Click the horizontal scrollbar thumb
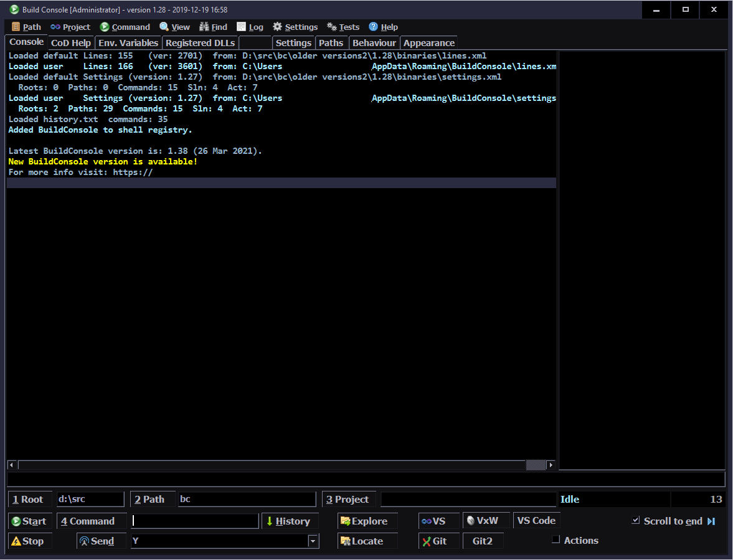Screen dimensions: 733x560 pyautogui.click(x=536, y=465)
